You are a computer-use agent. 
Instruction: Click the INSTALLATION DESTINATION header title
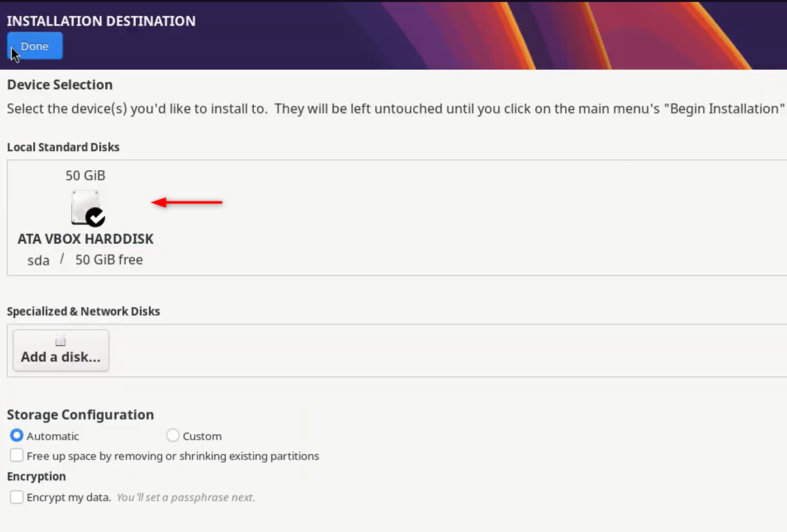coord(101,21)
